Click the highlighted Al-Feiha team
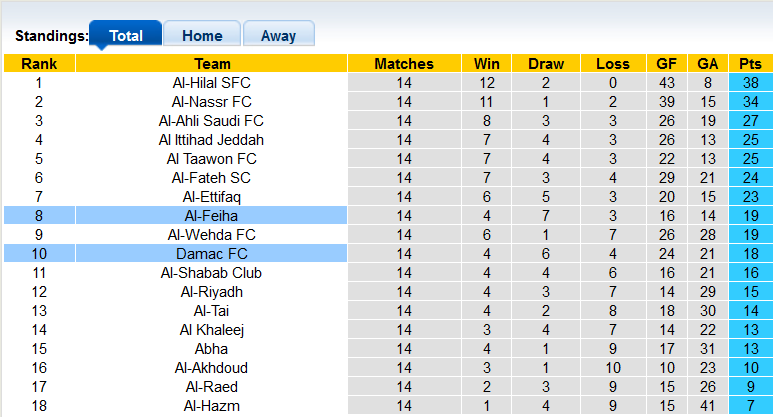Screen dimensions: 773x417 coord(211,216)
